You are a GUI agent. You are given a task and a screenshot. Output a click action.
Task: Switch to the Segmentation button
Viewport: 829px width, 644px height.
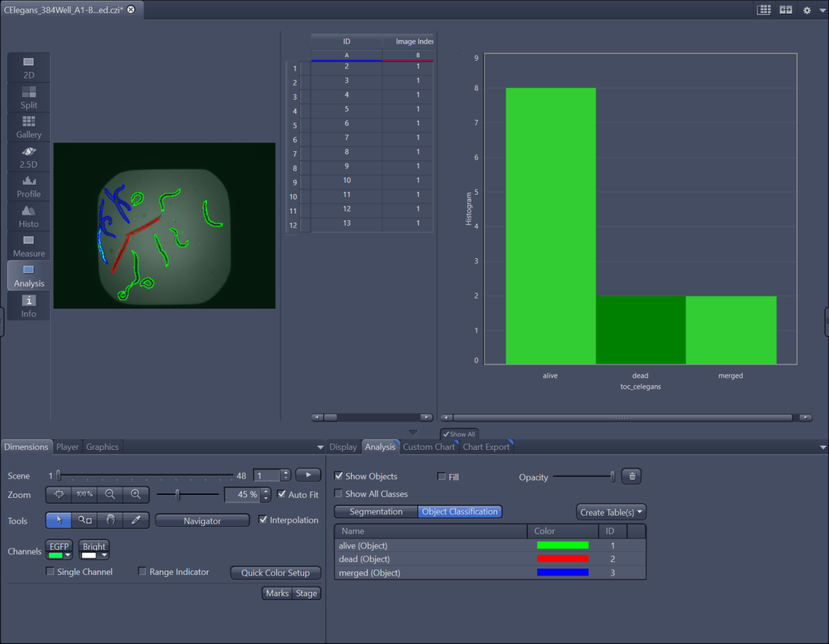(x=376, y=511)
